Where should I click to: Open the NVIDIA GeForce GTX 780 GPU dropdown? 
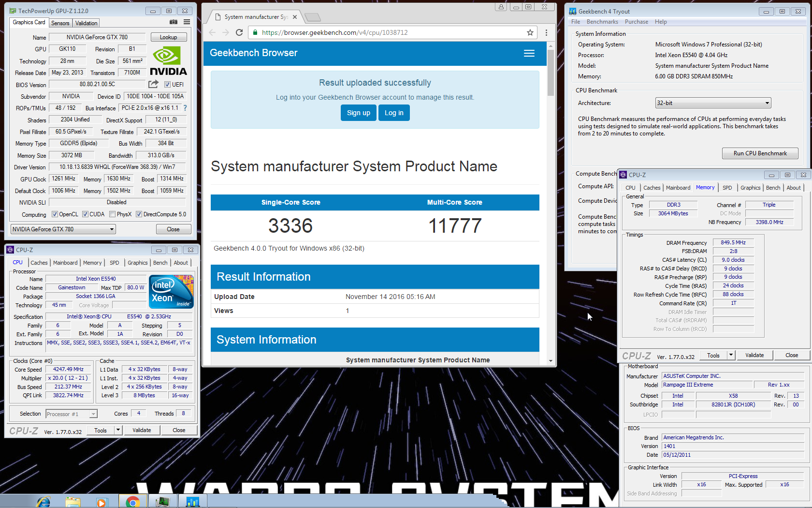tap(63, 229)
